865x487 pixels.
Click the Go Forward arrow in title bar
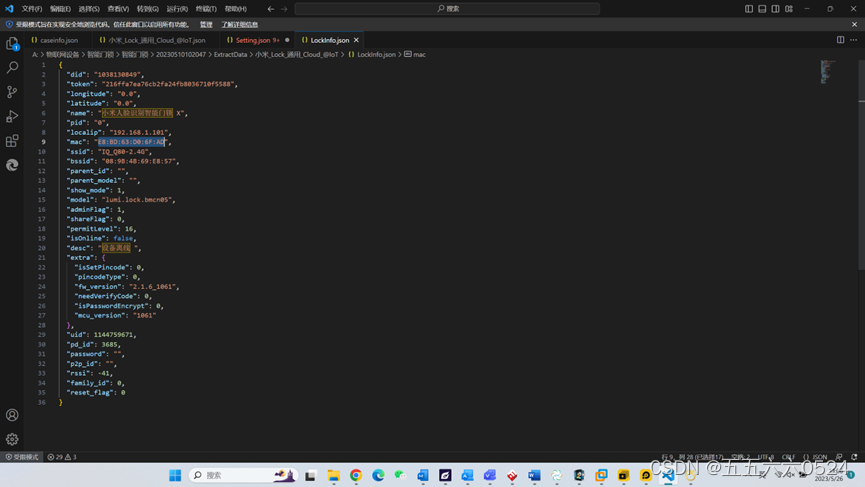284,9
